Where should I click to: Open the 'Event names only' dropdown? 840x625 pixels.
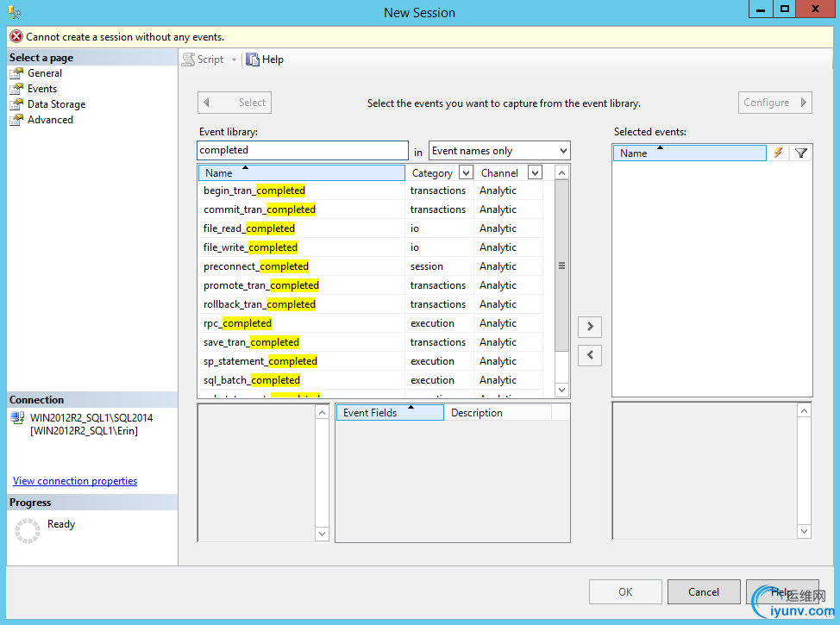click(x=499, y=151)
